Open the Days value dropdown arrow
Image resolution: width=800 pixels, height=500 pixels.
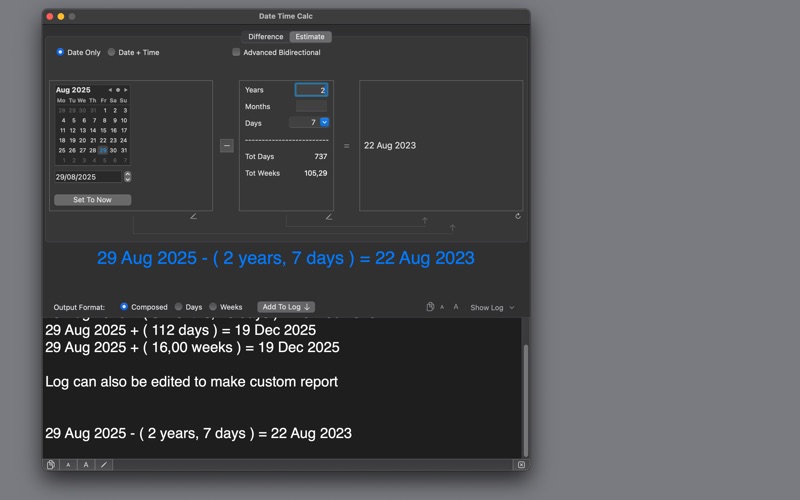324,122
